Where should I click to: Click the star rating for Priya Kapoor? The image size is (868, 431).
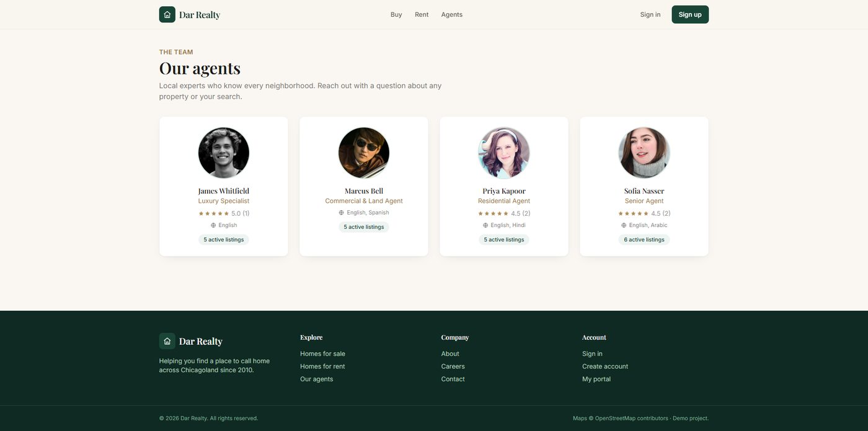point(493,213)
